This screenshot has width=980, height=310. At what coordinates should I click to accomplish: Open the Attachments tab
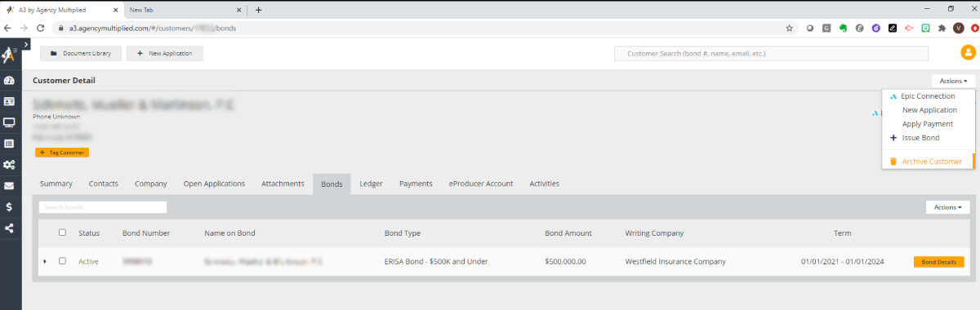(x=283, y=184)
